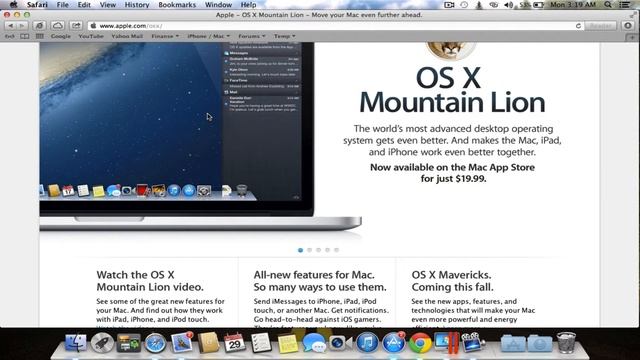Show all bookmarks with the book icon
Screen dimensions: 640x360
point(24,36)
